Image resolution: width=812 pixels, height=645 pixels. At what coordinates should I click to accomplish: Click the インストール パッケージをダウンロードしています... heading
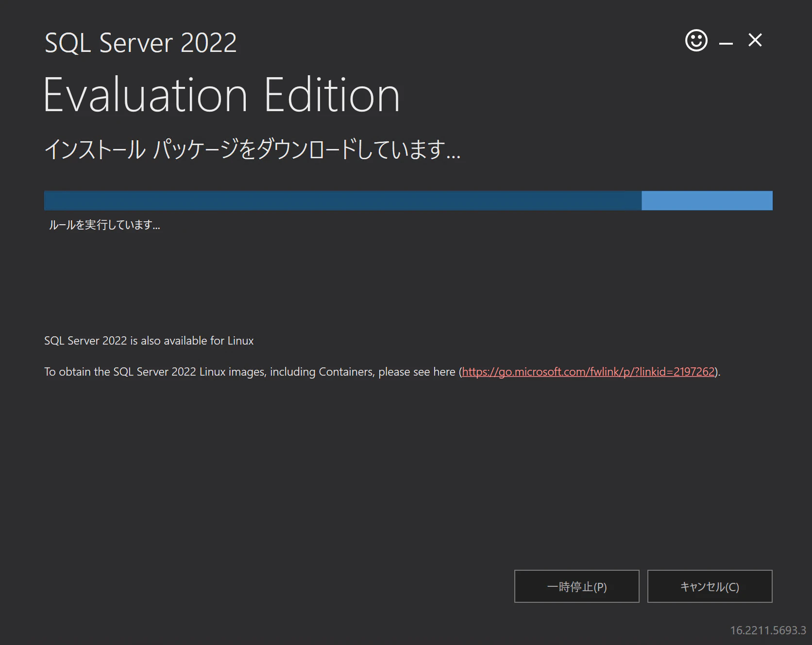252,149
